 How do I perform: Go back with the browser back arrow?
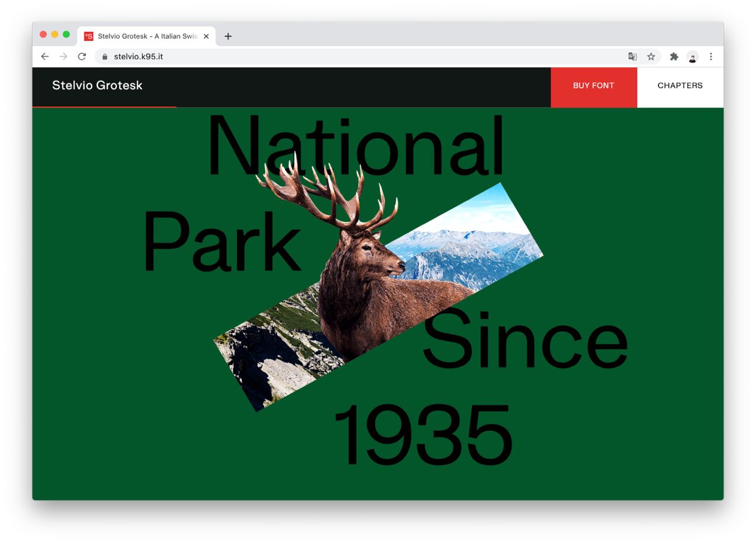[45, 57]
